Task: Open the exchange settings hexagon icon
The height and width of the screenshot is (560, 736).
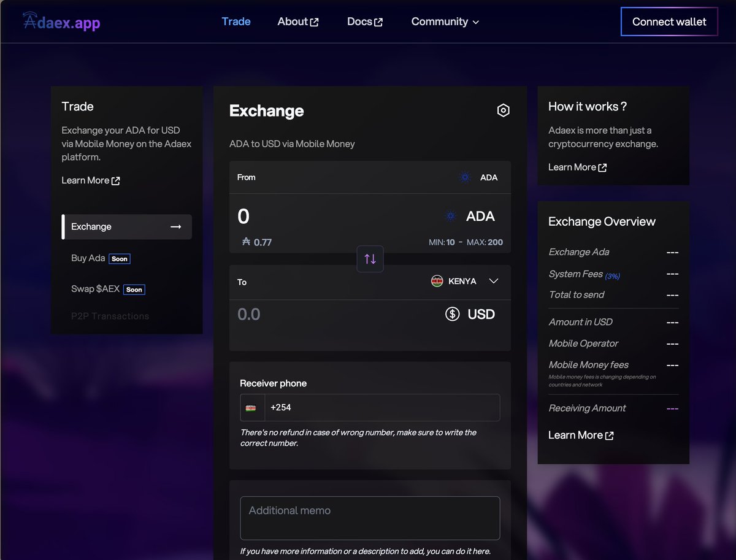Action: [503, 110]
